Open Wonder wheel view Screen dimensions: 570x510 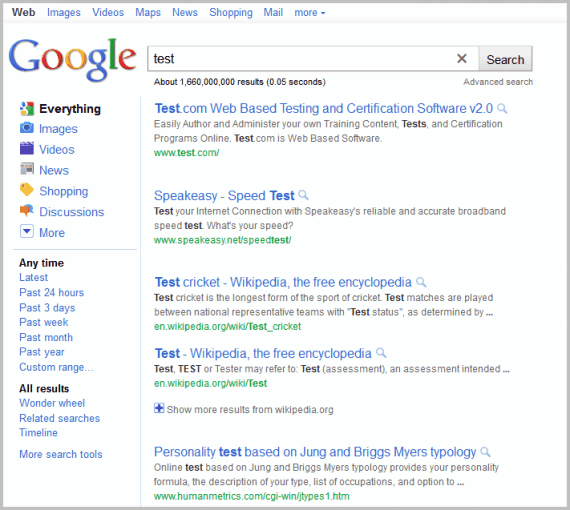(x=52, y=403)
